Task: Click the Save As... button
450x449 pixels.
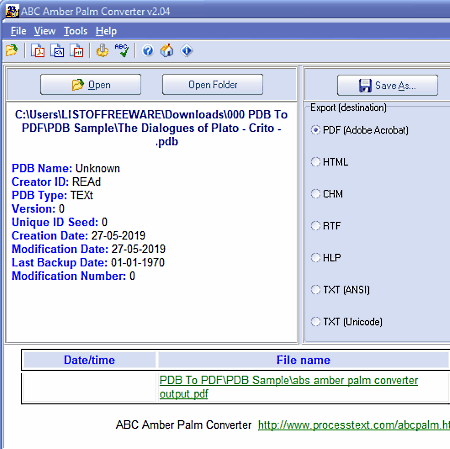Action: coord(387,85)
